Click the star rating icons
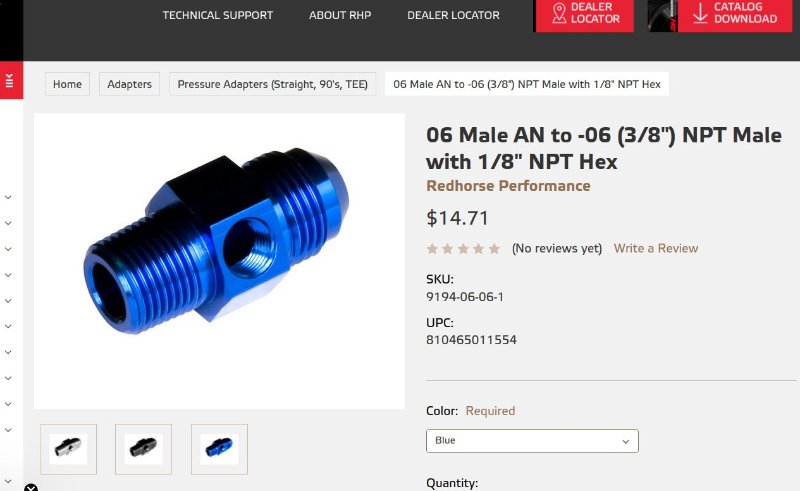 pos(463,249)
